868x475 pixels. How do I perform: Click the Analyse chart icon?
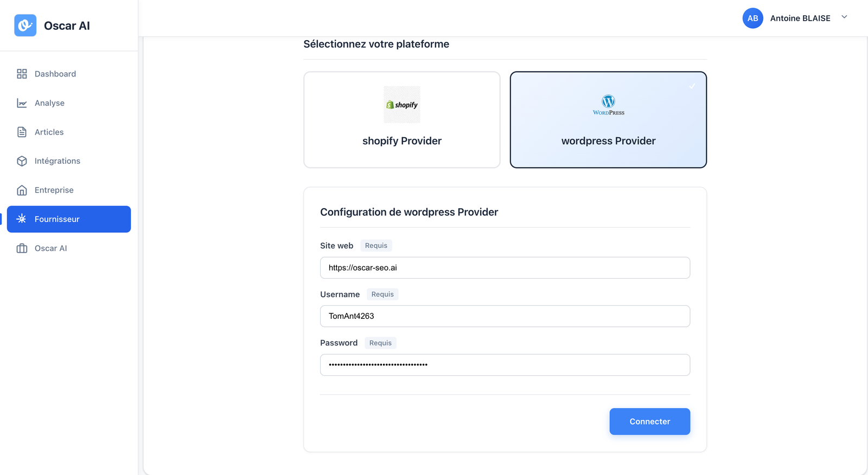click(x=22, y=103)
